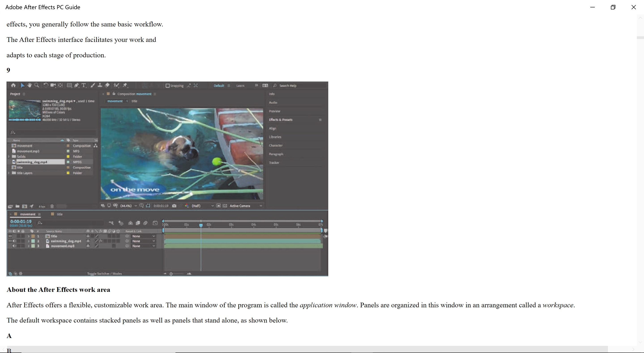Click the snapshot camera icon
This screenshot has width=644, height=353.
[x=174, y=206]
